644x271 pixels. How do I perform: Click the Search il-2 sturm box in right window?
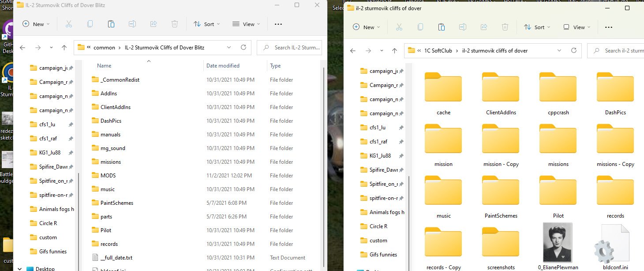coord(616,51)
